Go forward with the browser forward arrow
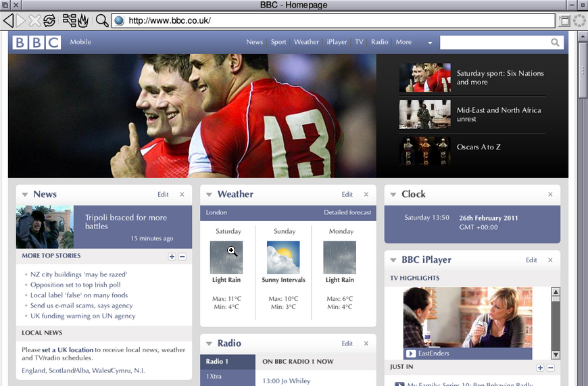 pyautogui.click(x=22, y=20)
